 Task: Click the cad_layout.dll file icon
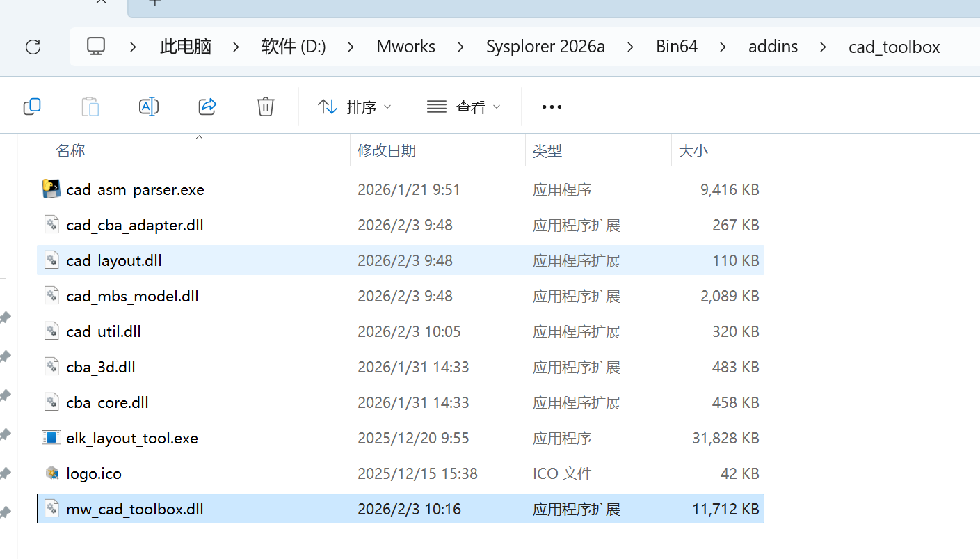point(51,260)
